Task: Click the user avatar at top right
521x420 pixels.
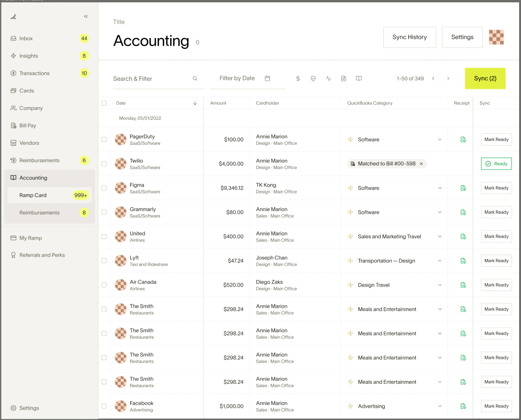Action: pyautogui.click(x=496, y=37)
